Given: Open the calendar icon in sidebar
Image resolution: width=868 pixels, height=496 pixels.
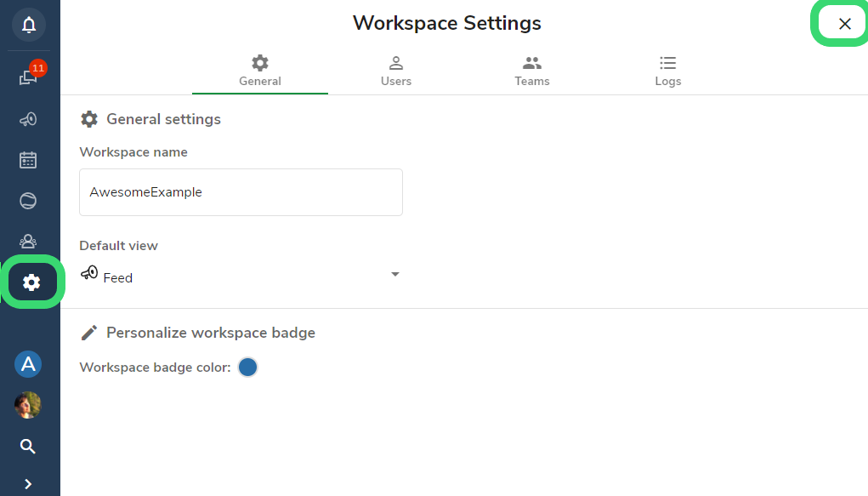Looking at the screenshot, I should pos(28,160).
